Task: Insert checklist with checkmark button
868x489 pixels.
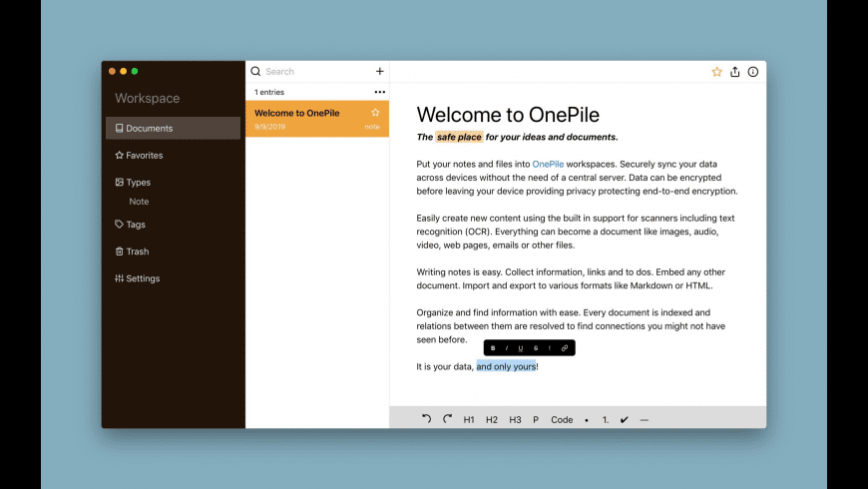Action: pos(625,420)
